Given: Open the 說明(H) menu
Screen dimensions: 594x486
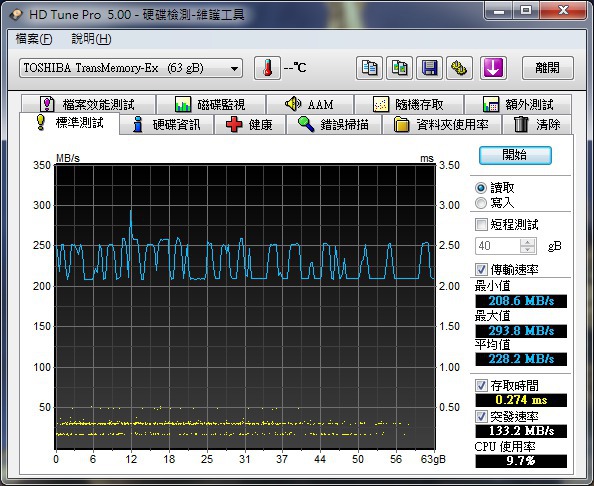Looking at the screenshot, I should (91, 39).
